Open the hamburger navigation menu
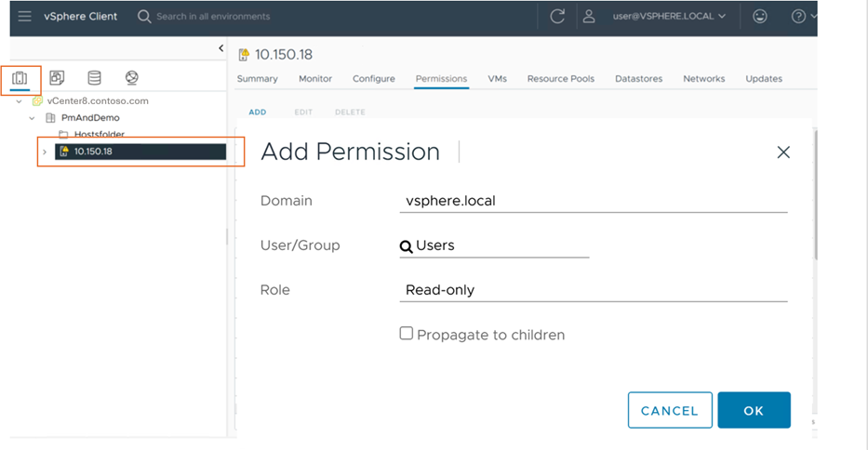 point(24,17)
